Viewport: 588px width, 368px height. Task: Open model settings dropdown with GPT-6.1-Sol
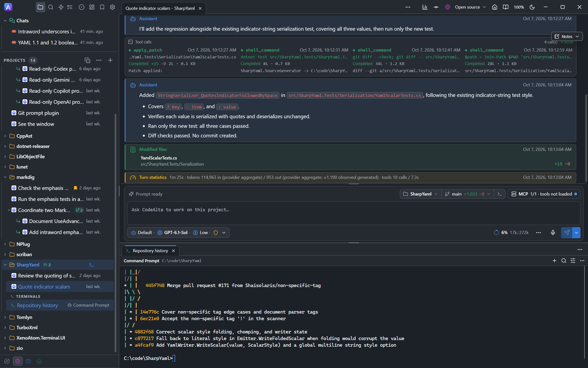point(178,233)
